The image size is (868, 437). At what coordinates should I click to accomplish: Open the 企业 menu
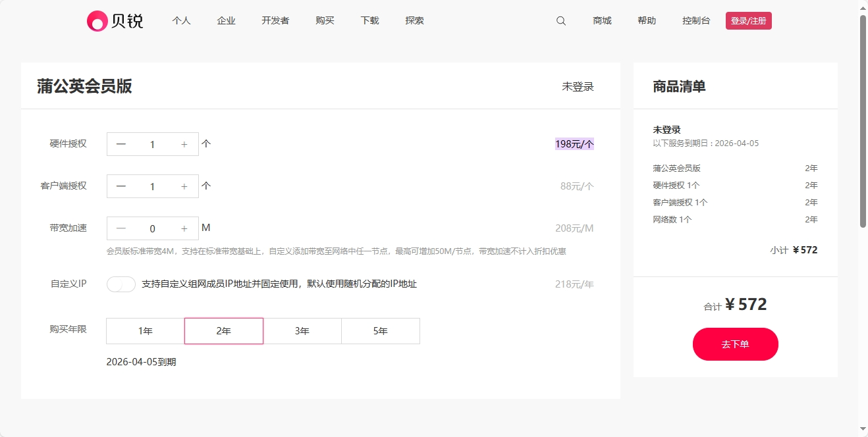(226, 21)
